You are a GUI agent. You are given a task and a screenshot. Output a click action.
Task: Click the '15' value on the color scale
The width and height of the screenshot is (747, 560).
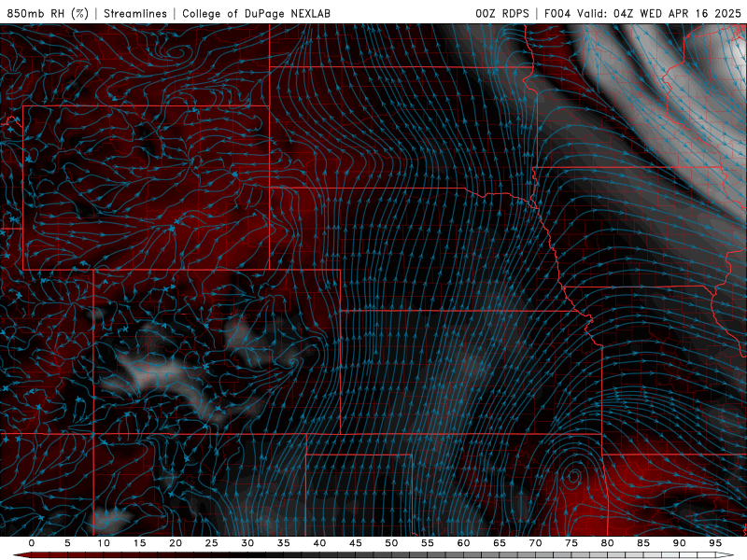139,543
